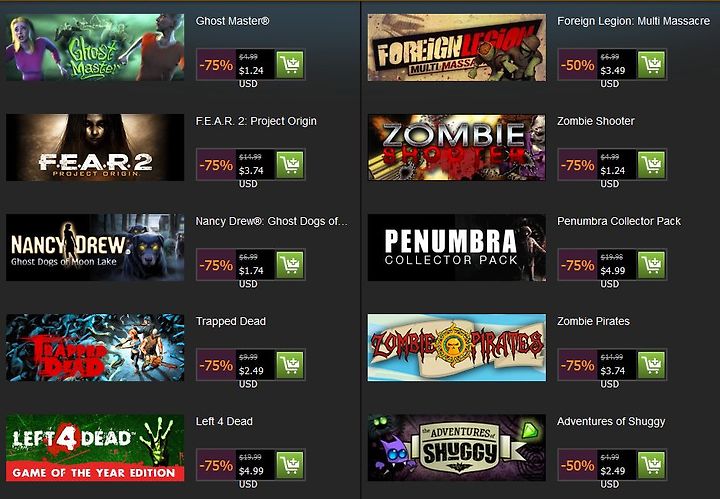720x499 pixels.
Task: Click the Zombie Shooter banner image
Action: tap(457, 147)
